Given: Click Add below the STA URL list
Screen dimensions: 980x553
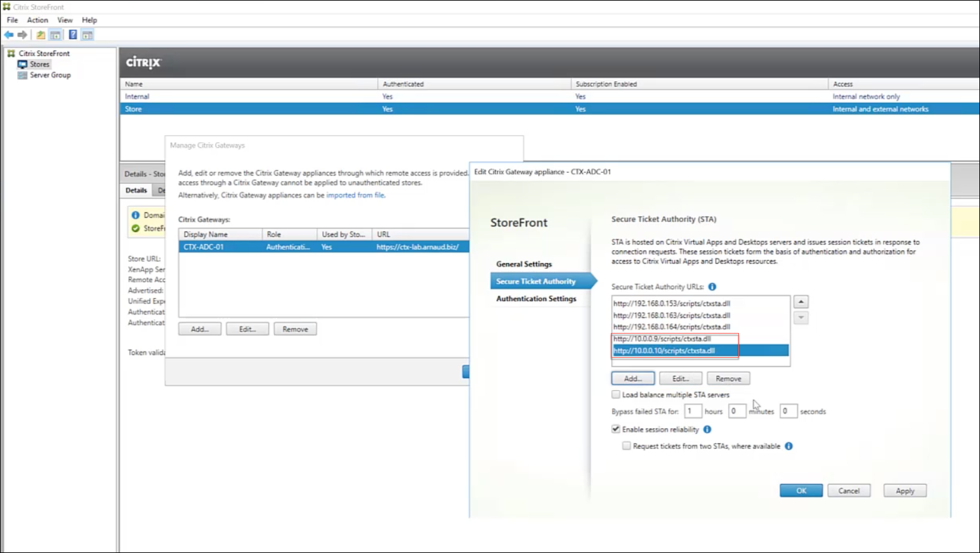Looking at the screenshot, I should pos(633,379).
